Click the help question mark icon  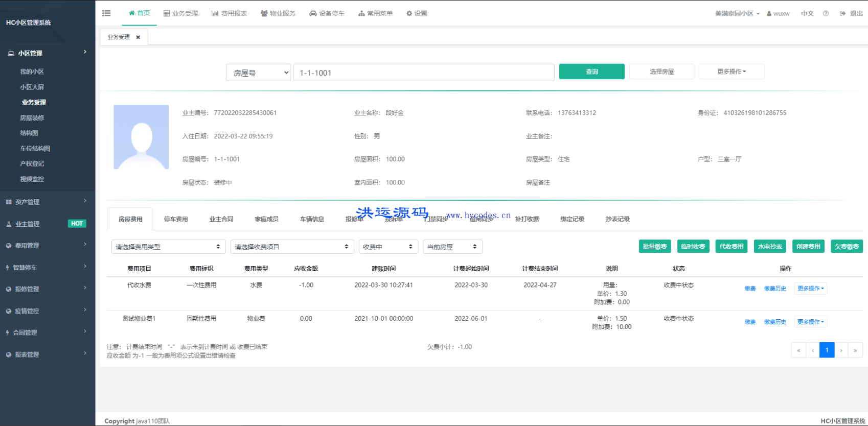click(x=826, y=13)
